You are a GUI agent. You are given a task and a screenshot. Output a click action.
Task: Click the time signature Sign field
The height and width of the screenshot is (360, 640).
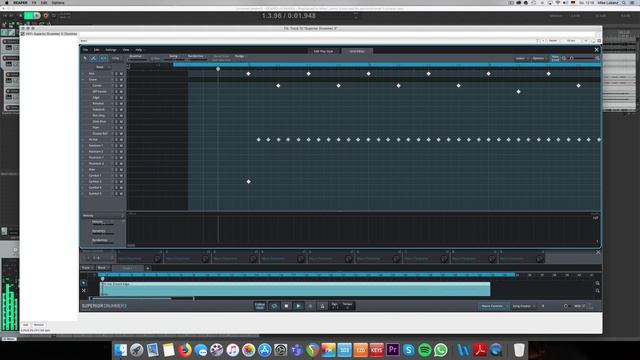335,306
